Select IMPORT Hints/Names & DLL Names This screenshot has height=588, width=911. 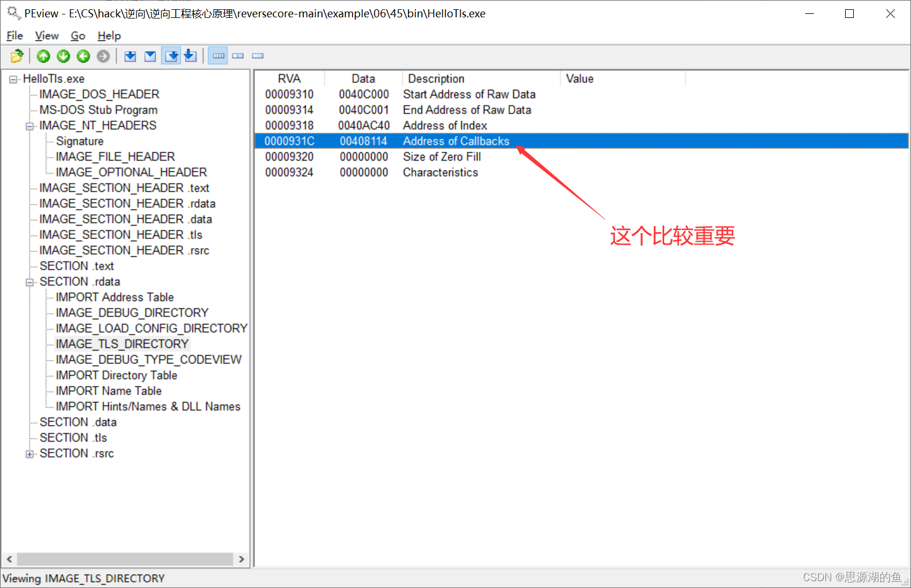tap(148, 406)
